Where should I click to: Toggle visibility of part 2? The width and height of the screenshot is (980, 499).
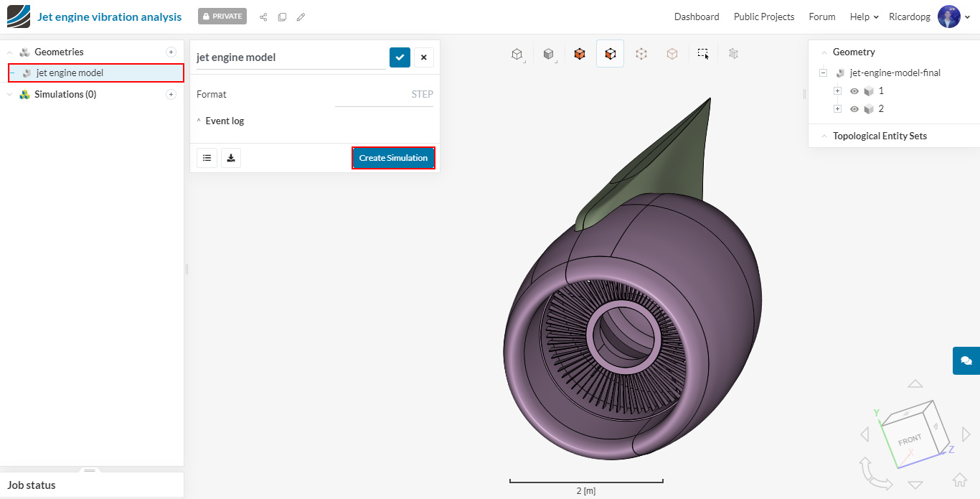854,109
